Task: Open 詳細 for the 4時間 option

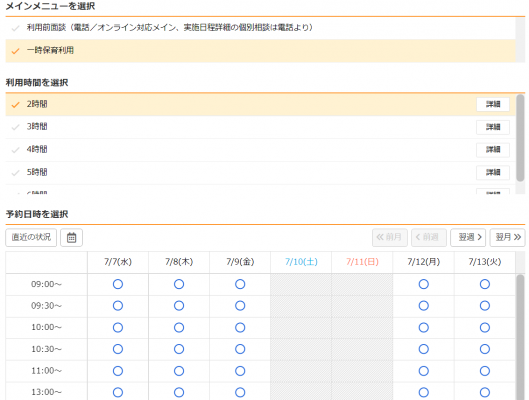Action: (x=493, y=150)
